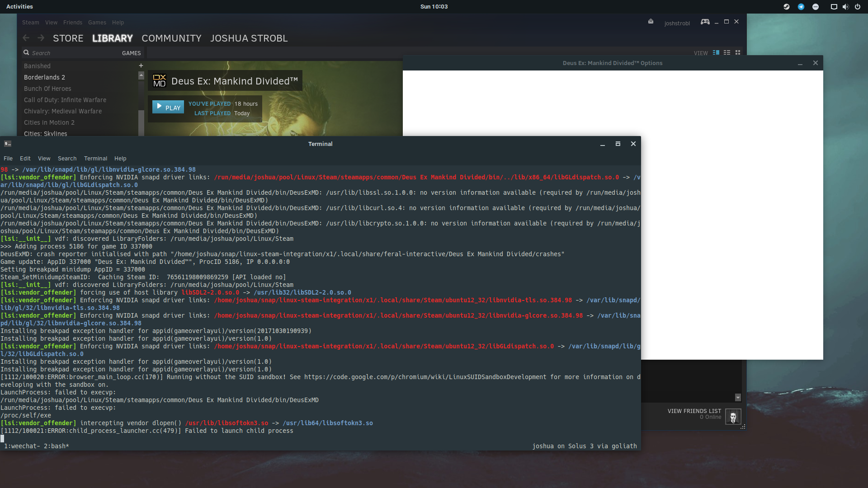Maximize the Terminal window
The image size is (868, 488).
618,144
